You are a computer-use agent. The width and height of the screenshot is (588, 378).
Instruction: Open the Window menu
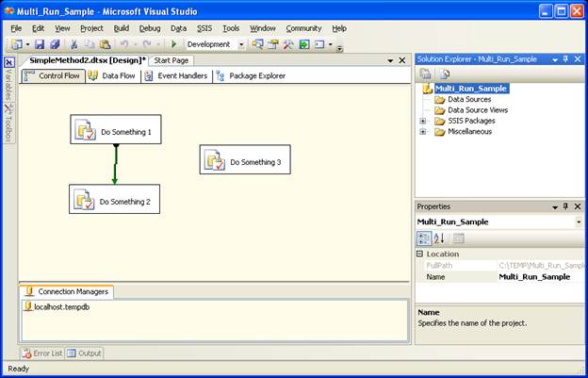pyautogui.click(x=263, y=28)
